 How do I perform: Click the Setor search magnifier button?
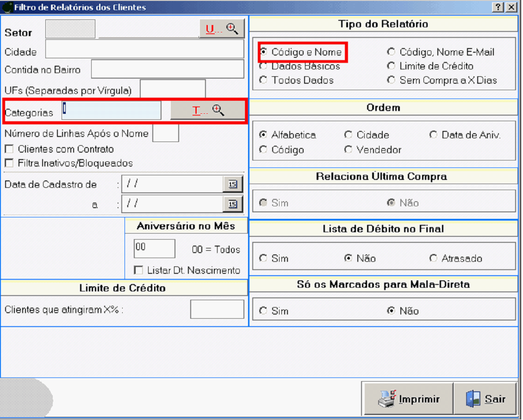pyautogui.click(x=222, y=29)
